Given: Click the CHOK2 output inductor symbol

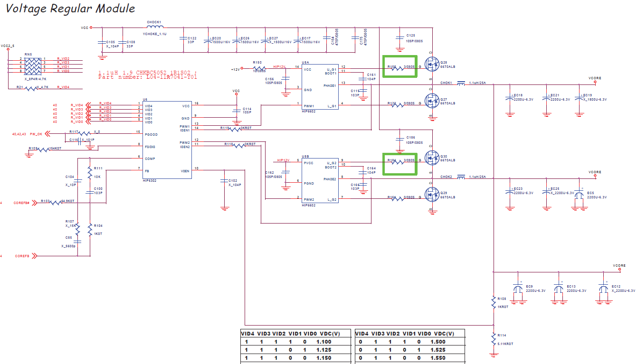Looking at the screenshot, I should (460, 177).
